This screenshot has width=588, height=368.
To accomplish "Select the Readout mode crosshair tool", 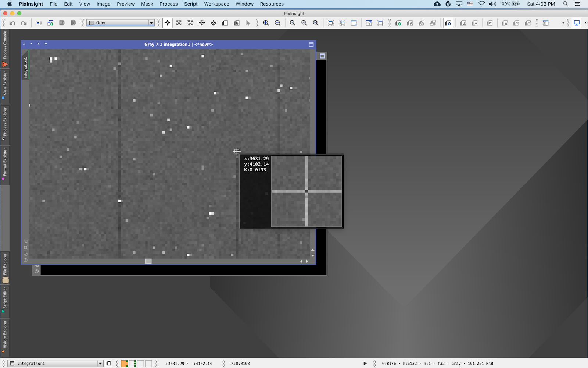I will 167,23.
